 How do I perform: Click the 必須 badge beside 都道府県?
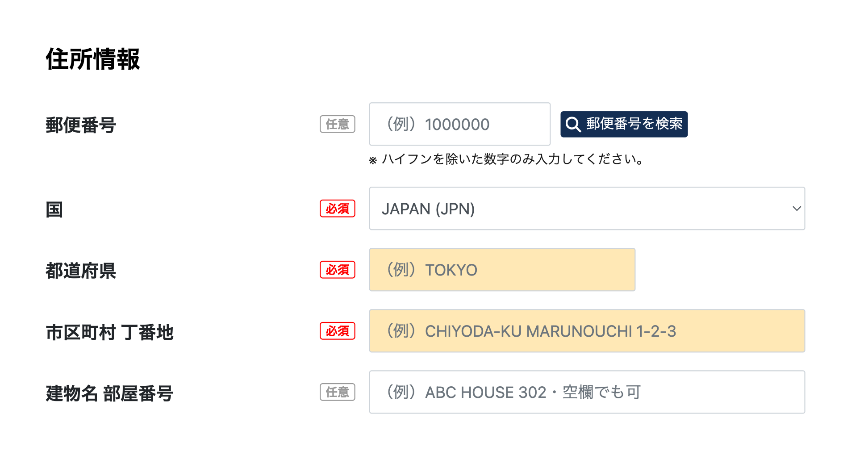pos(338,270)
